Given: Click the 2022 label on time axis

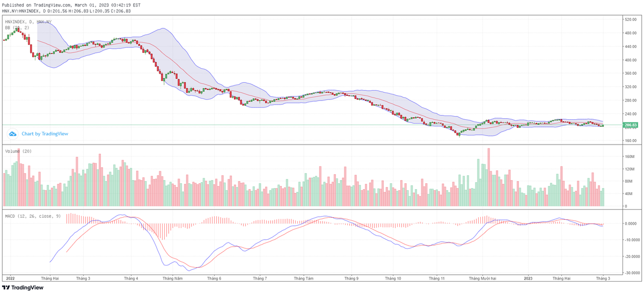Looking at the screenshot, I should tap(10, 278).
